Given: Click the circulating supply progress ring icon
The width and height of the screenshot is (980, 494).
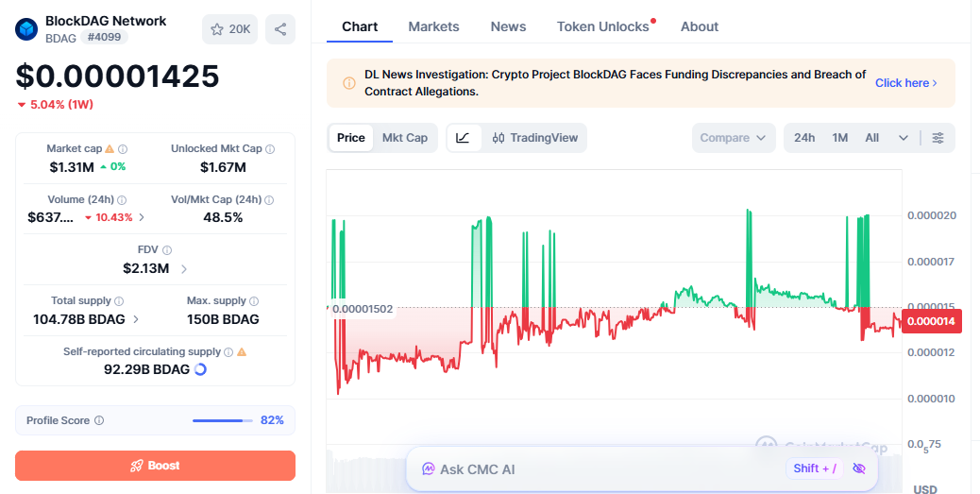Looking at the screenshot, I should point(200,369).
